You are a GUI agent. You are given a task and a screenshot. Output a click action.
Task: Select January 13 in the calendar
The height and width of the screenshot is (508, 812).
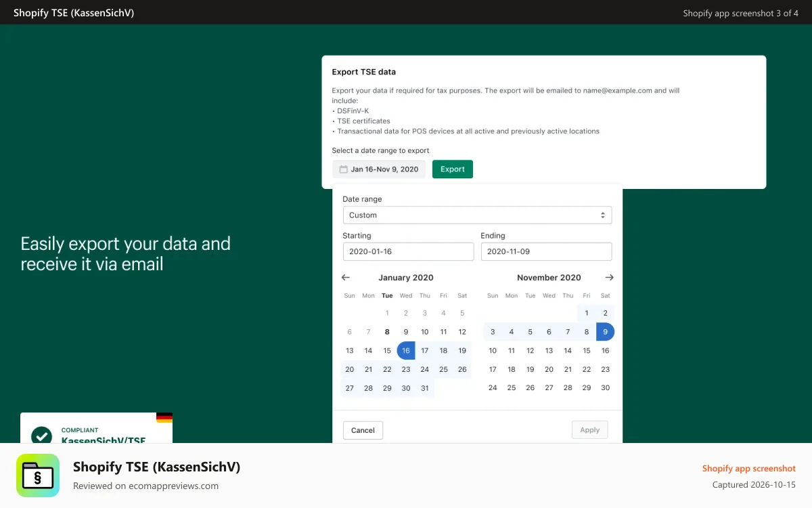click(350, 350)
